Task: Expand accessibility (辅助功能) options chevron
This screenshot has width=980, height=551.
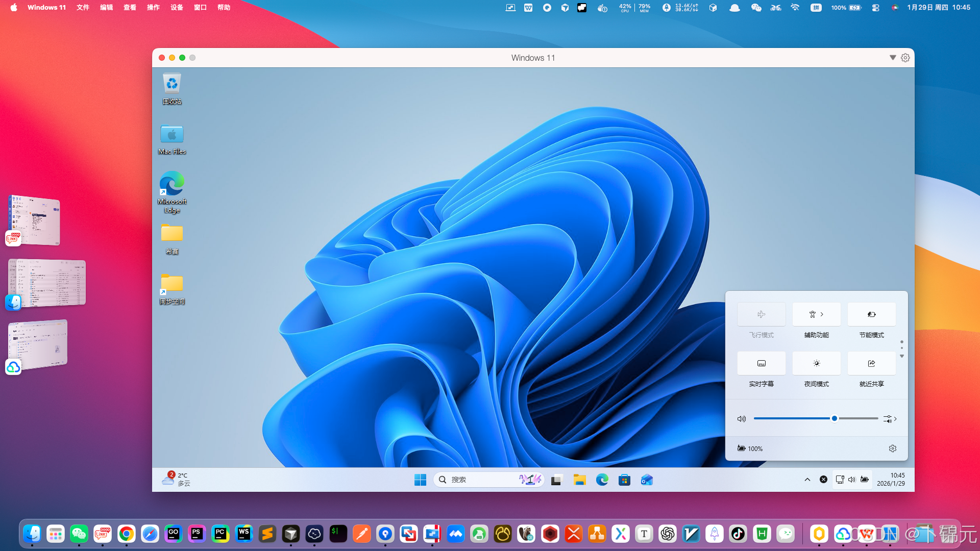Action: pos(822,314)
